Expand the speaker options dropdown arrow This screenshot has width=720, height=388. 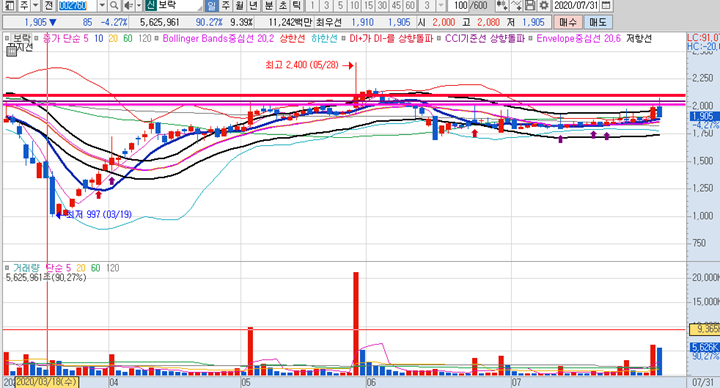pyautogui.click(x=139, y=6)
